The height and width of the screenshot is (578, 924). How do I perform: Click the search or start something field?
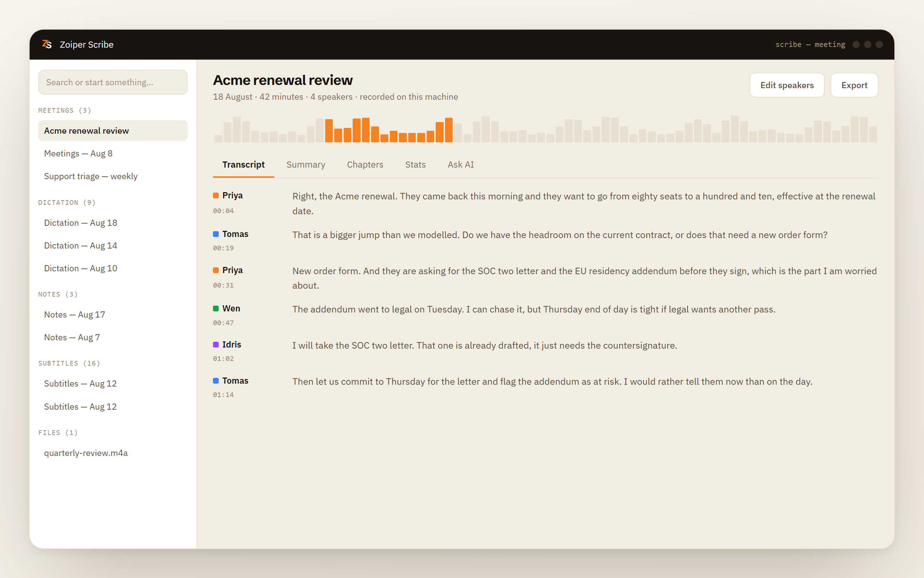(x=113, y=82)
